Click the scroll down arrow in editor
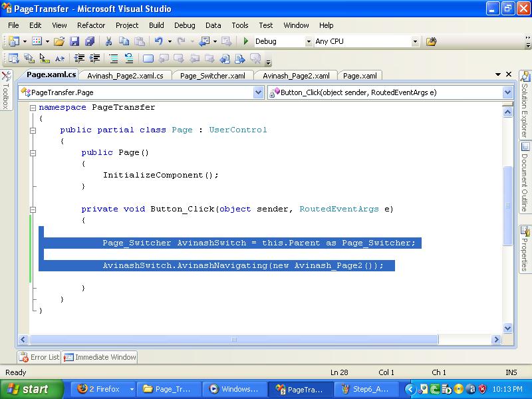 point(507,328)
